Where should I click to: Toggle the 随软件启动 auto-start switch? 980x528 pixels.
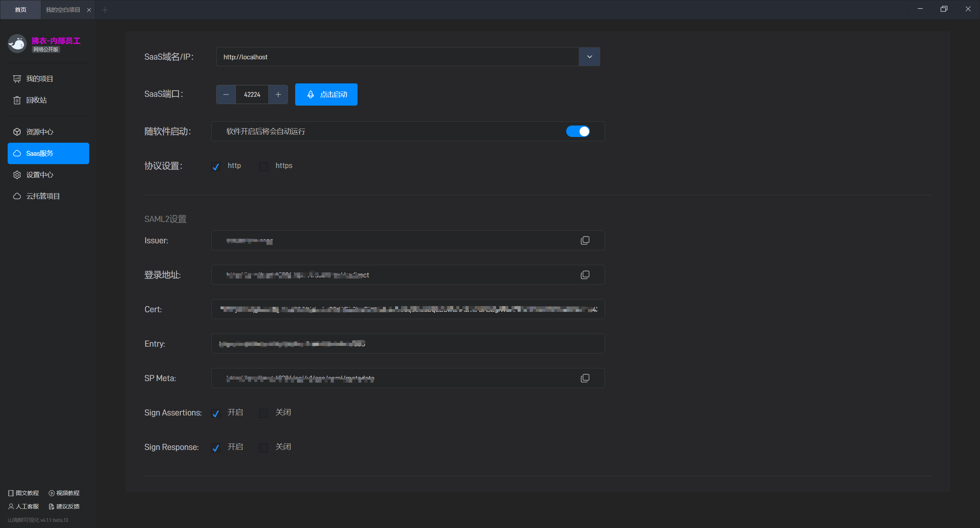(x=578, y=131)
